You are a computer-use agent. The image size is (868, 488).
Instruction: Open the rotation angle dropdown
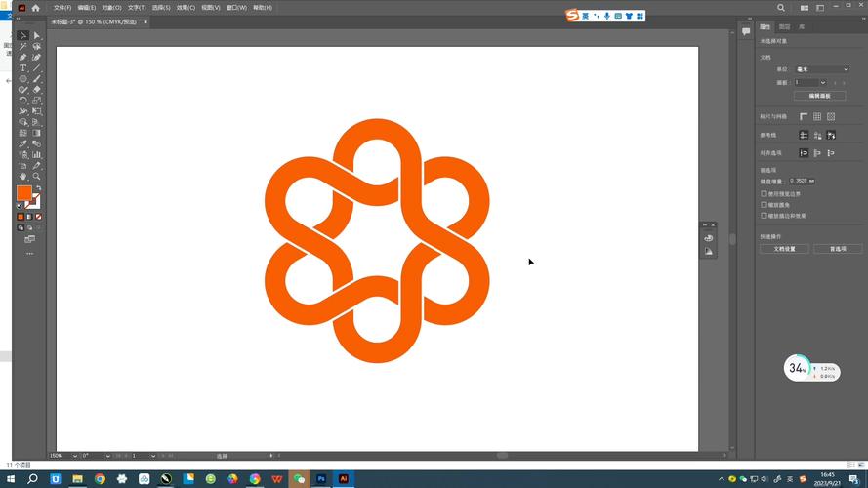108,456
